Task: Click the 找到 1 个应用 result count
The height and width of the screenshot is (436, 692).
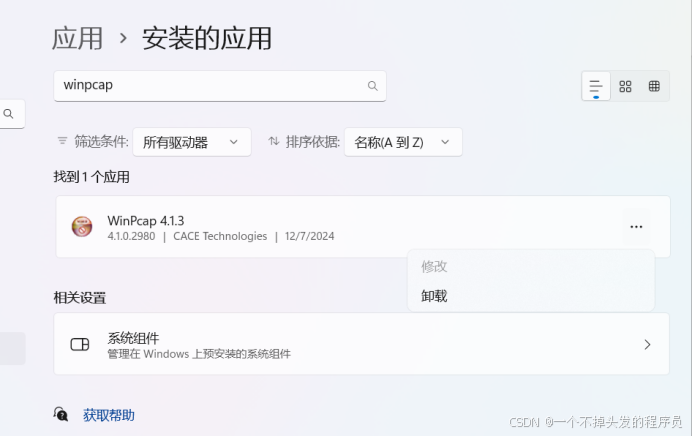Action: (92, 177)
